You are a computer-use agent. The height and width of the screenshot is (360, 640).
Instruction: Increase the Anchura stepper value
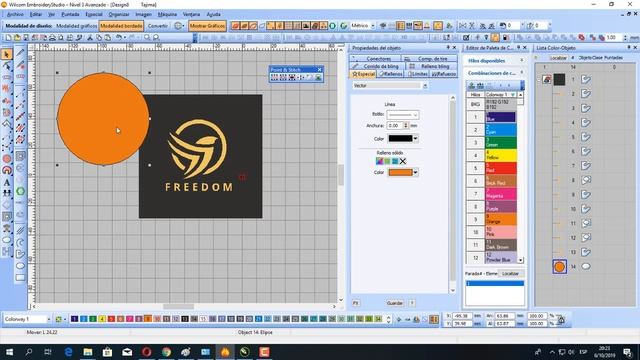pyautogui.click(x=406, y=124)
